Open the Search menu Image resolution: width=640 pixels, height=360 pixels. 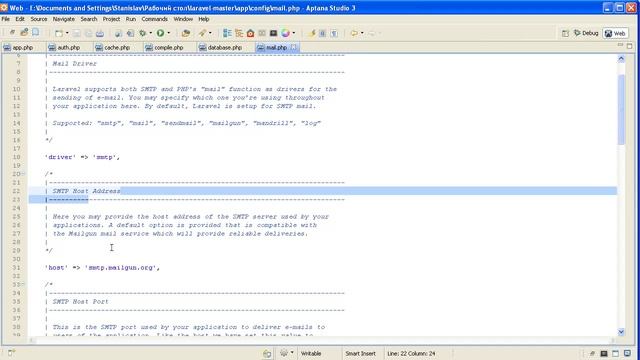tap(89, 19)
